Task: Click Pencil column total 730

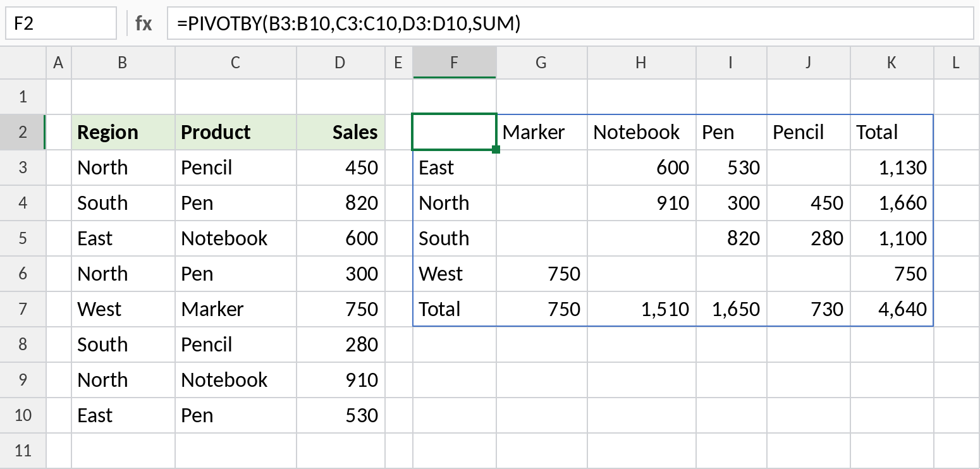Action: pos(809,309)
